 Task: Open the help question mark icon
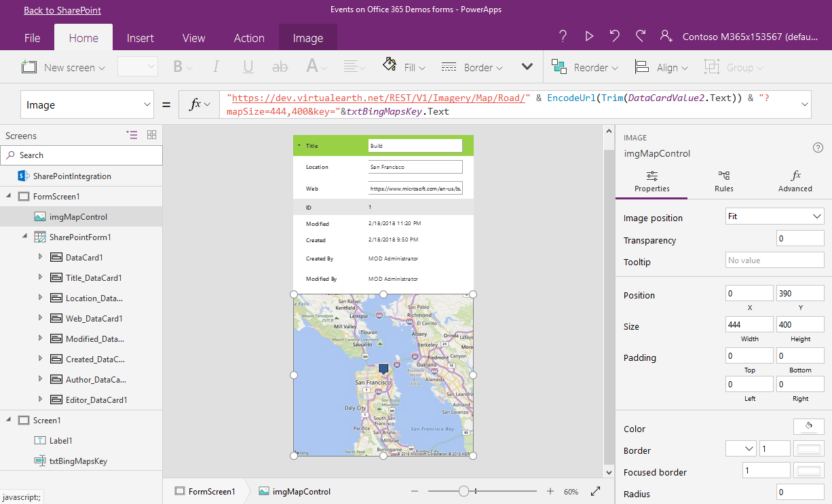(x=563, y=37)
